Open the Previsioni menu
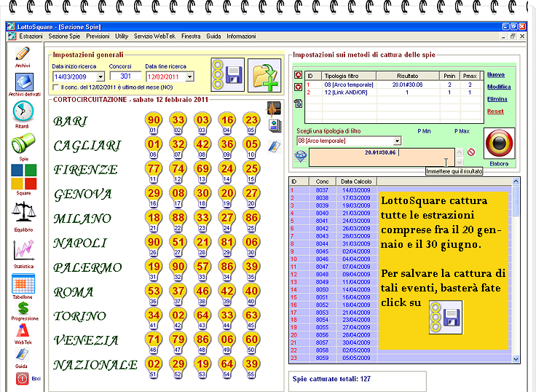Image resolution: width=536 pixels, height=392 pixels. [x=98, y=36]
